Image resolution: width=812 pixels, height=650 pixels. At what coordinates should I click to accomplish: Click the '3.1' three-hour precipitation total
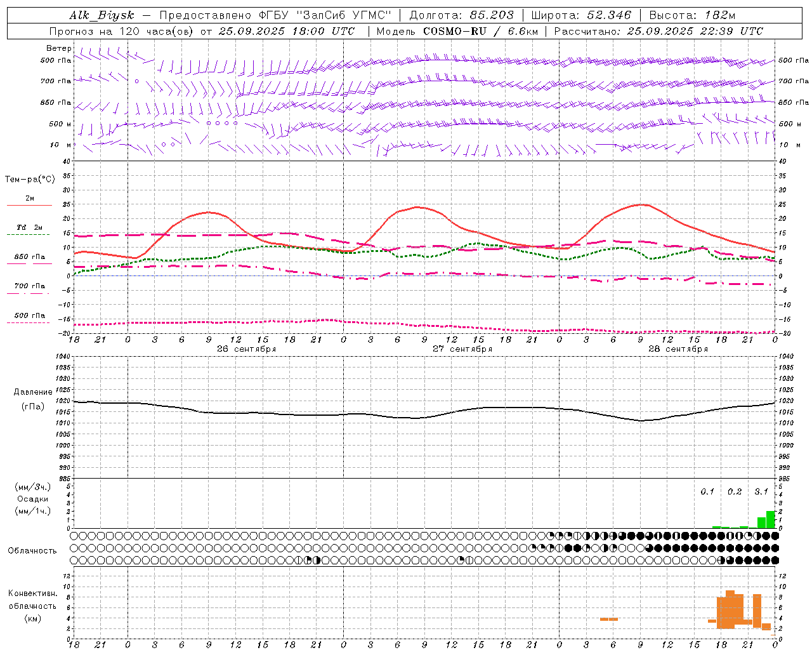(761, 491)
